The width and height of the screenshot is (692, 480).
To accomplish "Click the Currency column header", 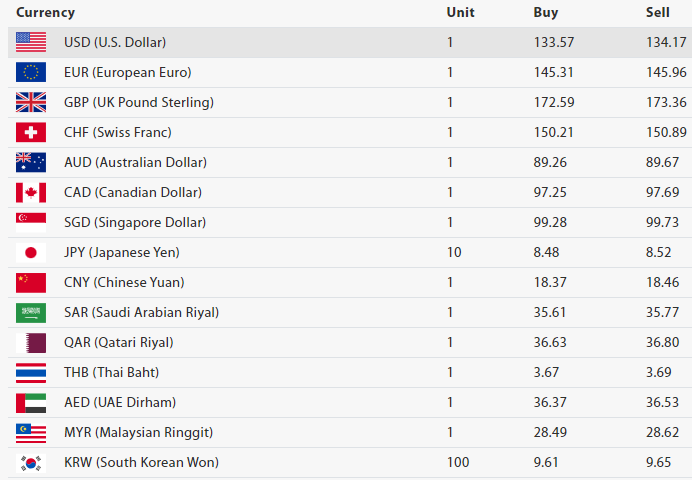I will tap(45, 13).
